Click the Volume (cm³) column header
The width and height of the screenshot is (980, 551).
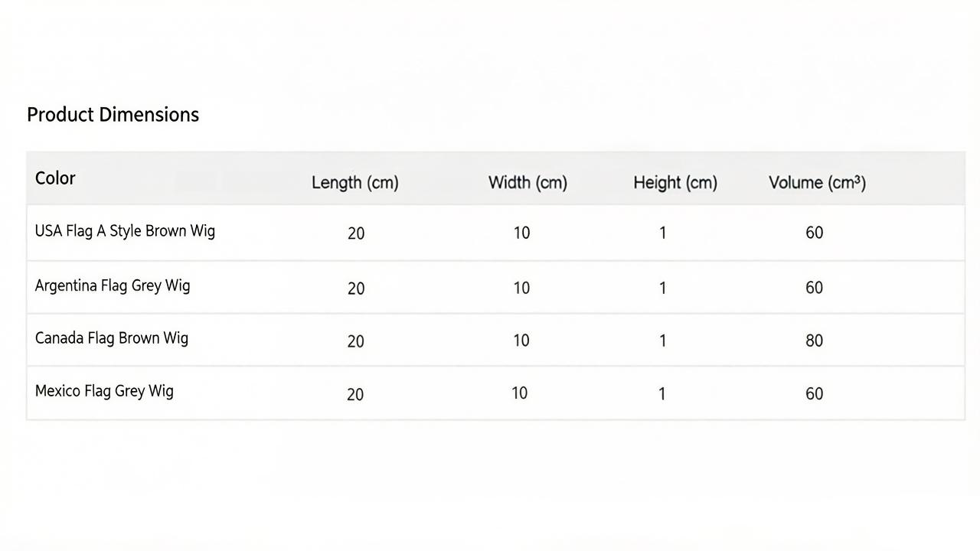[x=817, y=183]
